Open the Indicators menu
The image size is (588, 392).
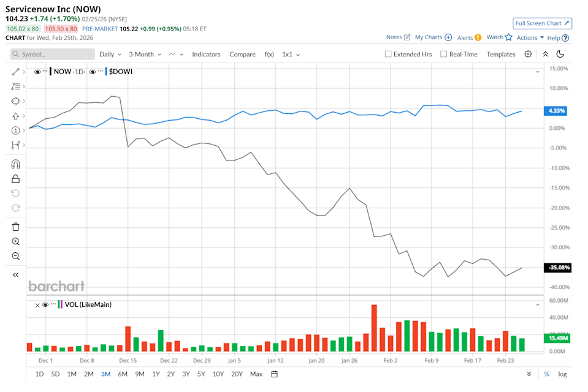click(206, 55)
